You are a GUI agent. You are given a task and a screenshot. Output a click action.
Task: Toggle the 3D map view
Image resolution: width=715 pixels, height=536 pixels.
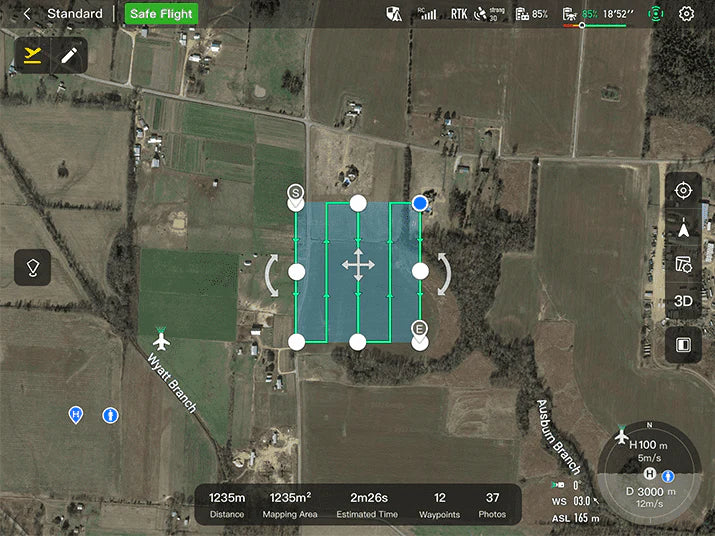[683, 301]
